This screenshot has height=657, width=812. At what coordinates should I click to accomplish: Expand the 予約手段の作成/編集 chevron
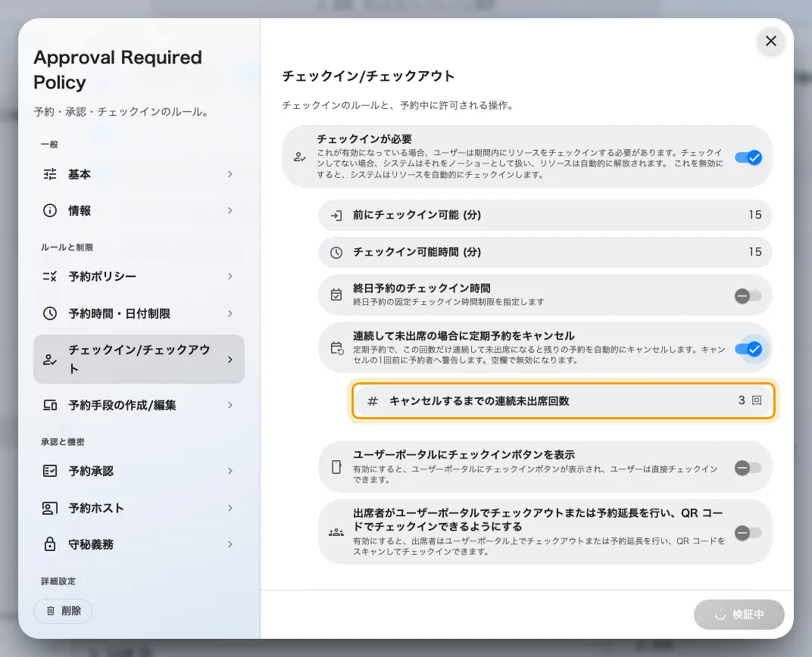tap(230, 405)
